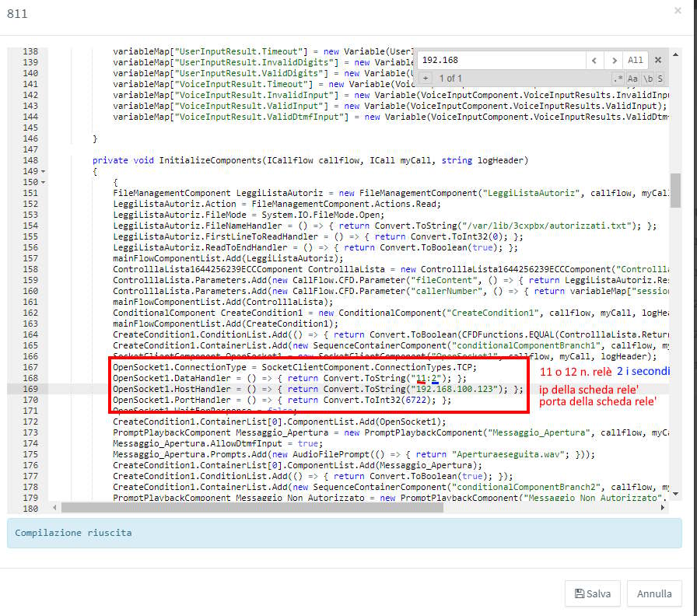Jump to the next search match
Image resolution: width=697 pixels, height=616 pixels.
pyautogui.click(x=615, y=60)
